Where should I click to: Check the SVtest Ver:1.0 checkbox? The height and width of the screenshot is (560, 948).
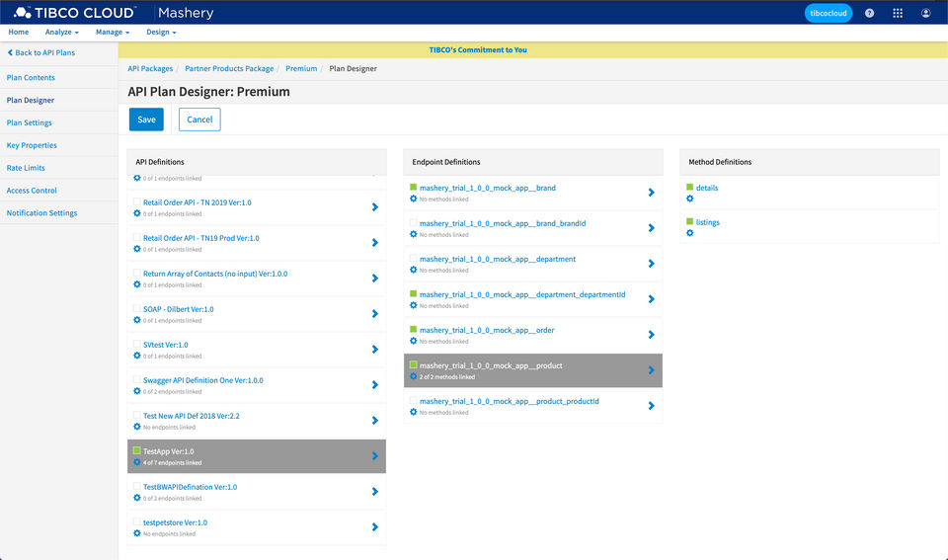[x=135, y=345]
